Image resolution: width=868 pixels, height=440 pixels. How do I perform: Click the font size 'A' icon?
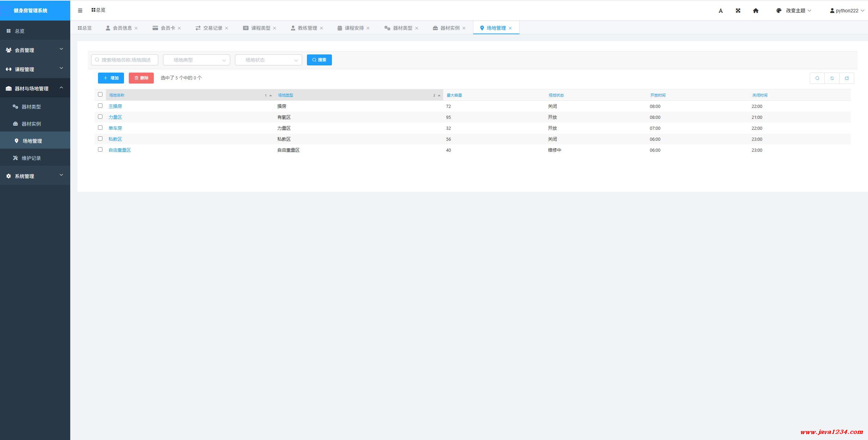(720, 11)
